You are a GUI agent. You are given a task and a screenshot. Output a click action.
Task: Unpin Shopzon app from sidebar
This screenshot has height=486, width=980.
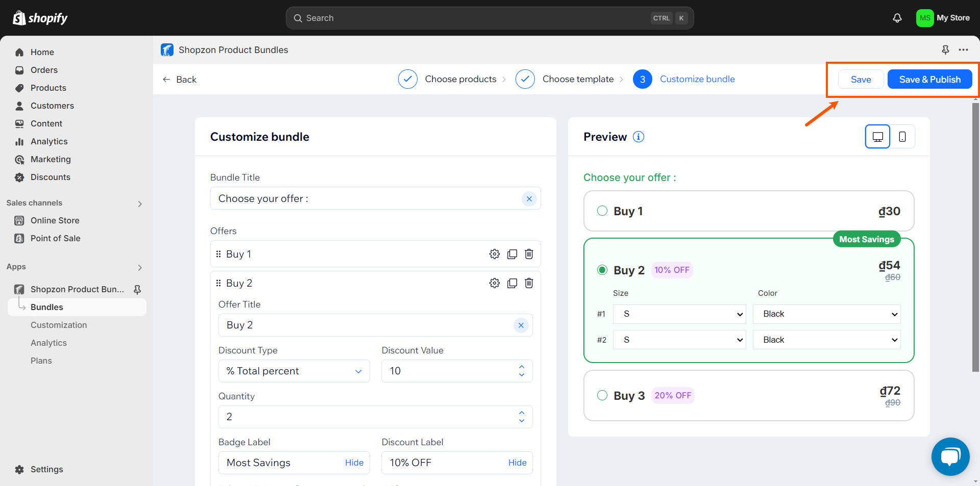137,289
